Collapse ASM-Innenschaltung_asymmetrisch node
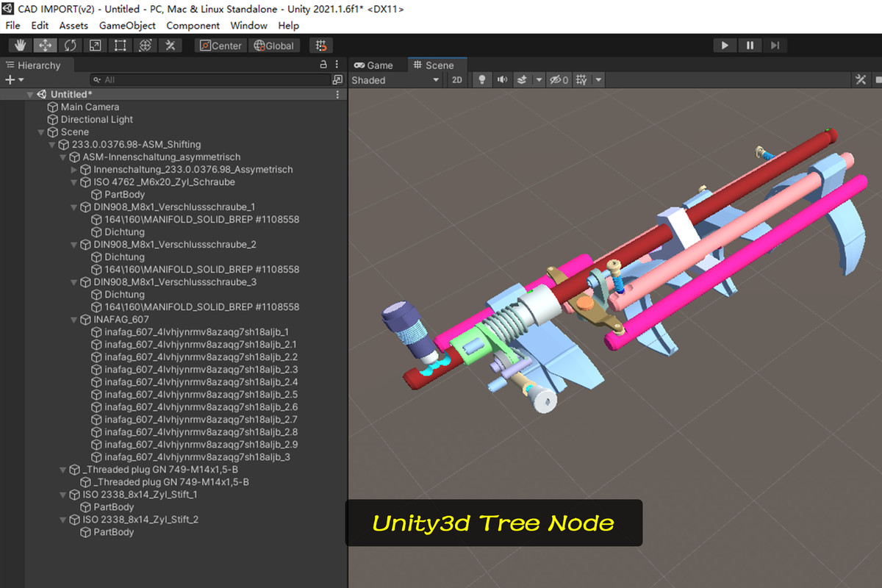 point(63,157)
